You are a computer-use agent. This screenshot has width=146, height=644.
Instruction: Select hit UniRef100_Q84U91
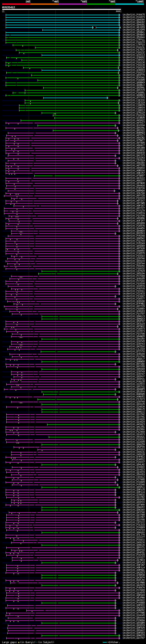(x=134, y=25)
